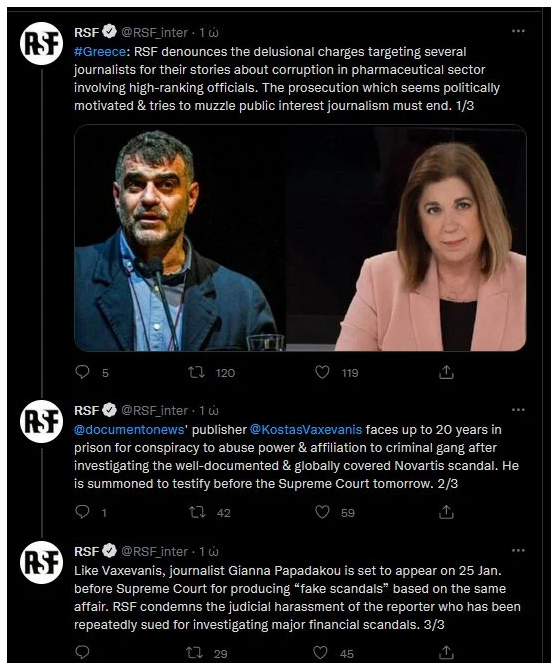Reply to the second tweet about Vaxevanis
The height and width of the screenshot is (671, 557).
pos(82,512)
